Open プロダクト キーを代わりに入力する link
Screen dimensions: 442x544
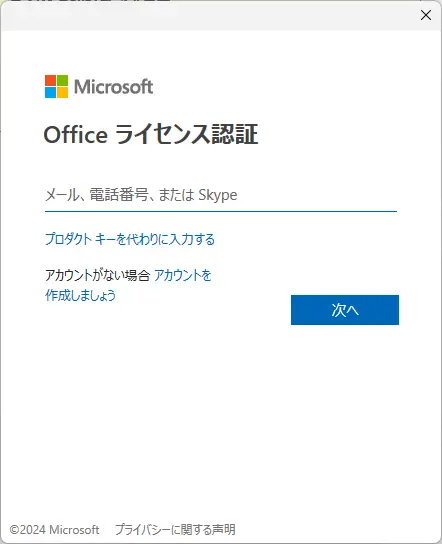(x=130, y=239)
